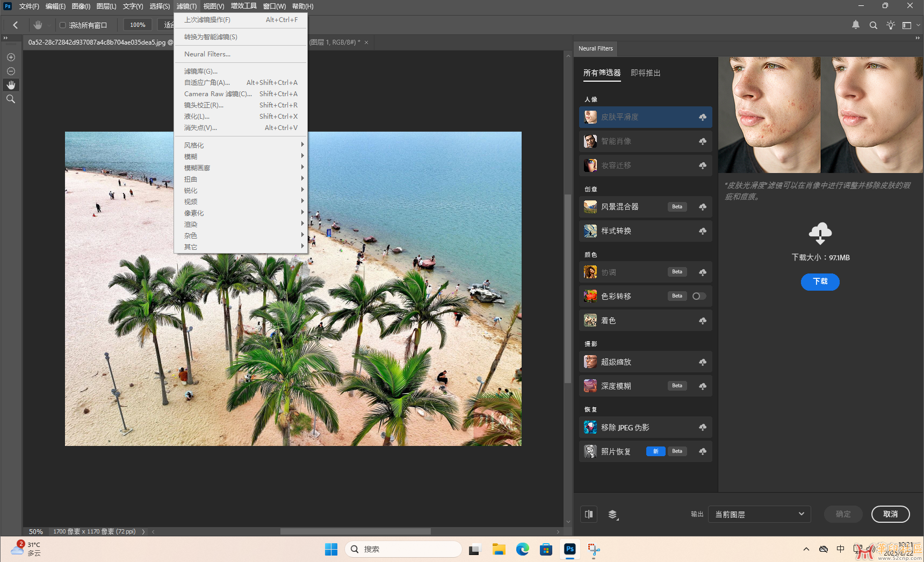The height and width of the screenshot is (562, 924).
Task: Click the canvas vertical scrollbar thumb
Action: click(x=568, y=288)
